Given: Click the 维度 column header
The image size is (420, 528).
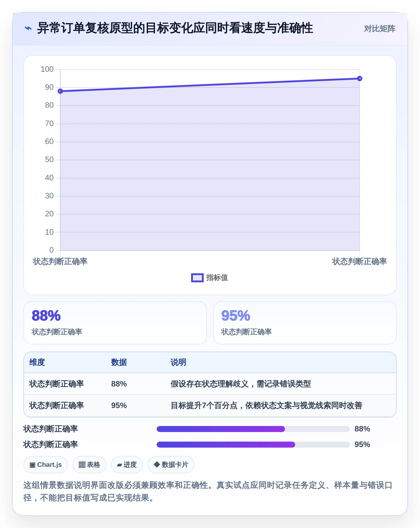Looking at the screenshot, I should click(x=37, y=362).
